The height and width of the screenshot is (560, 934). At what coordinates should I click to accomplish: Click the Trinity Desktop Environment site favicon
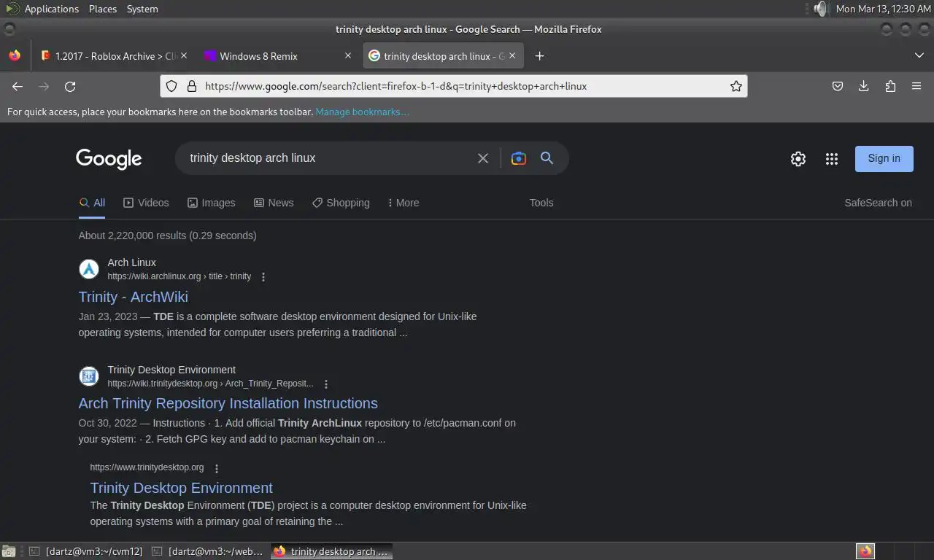click(89, 376)
